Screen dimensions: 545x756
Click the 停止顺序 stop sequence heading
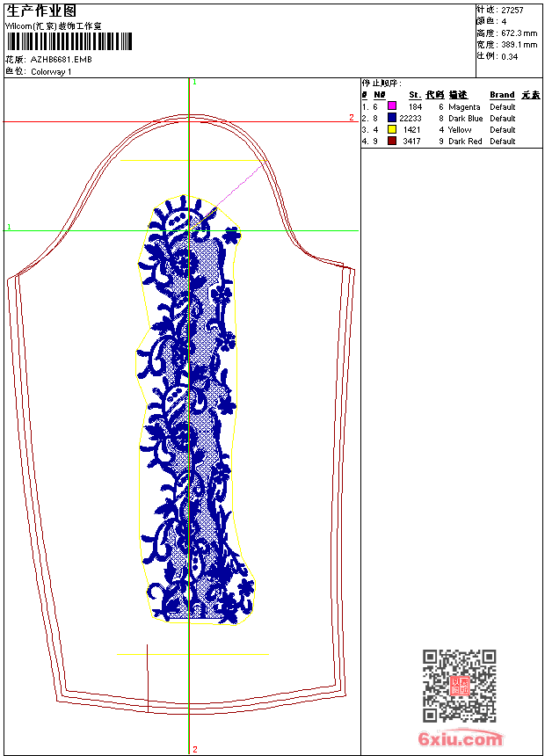click(380, 83)
